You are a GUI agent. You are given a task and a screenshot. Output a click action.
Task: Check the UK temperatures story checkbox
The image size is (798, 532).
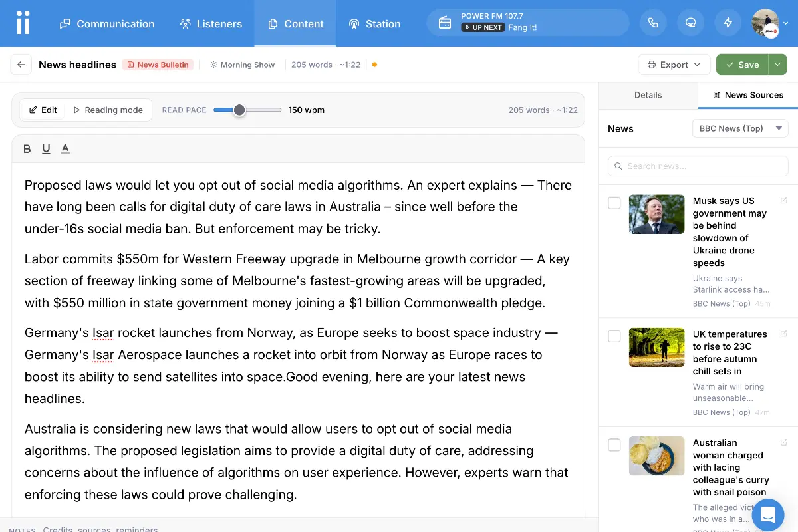[614, 336]
